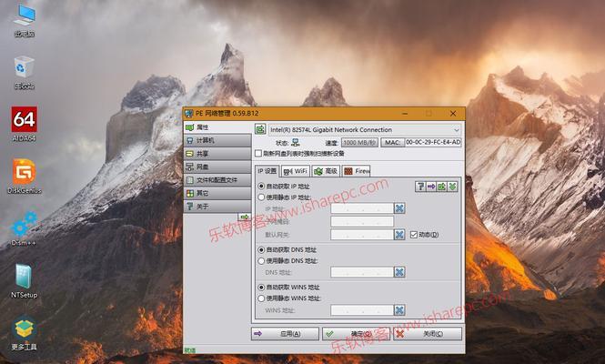
Task: Click the 关闭(C) close button
Action: pos(428,334)
